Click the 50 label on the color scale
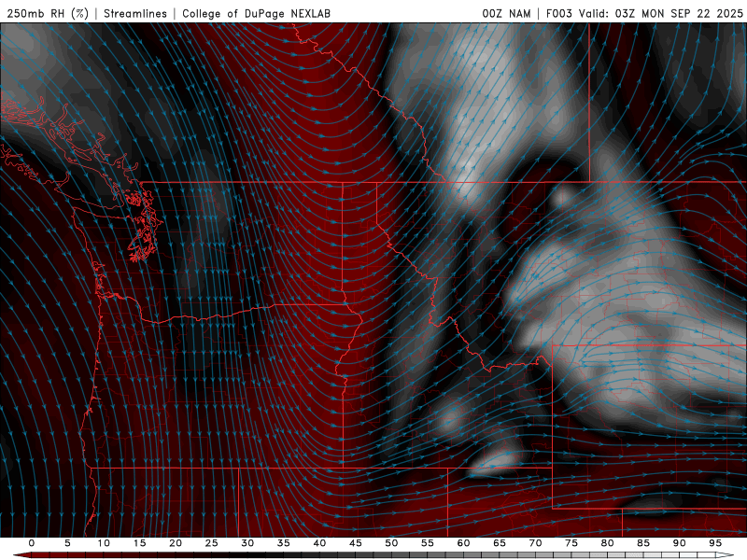Viewport: 747px width, 560px height. tap(391, 543)
